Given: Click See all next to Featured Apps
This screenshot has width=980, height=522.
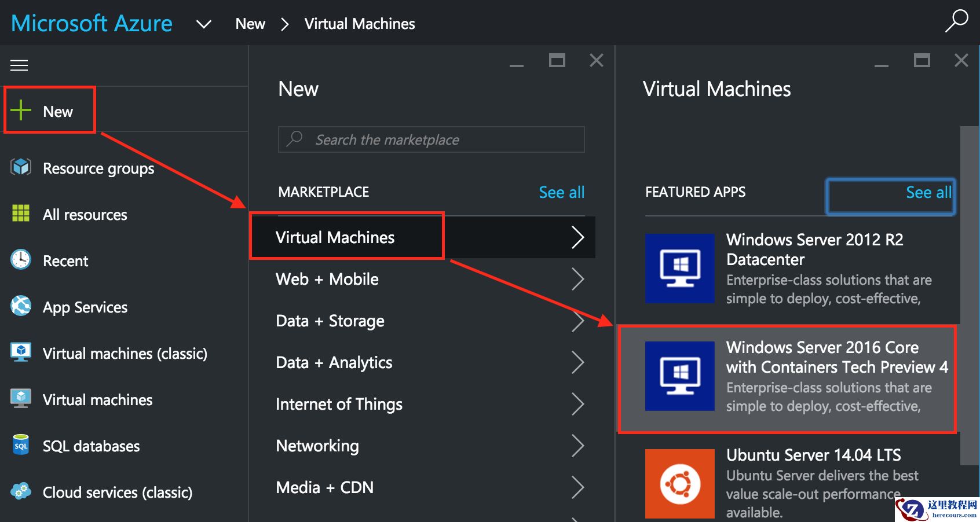Looking at the screenshot, I should (928, 192).
